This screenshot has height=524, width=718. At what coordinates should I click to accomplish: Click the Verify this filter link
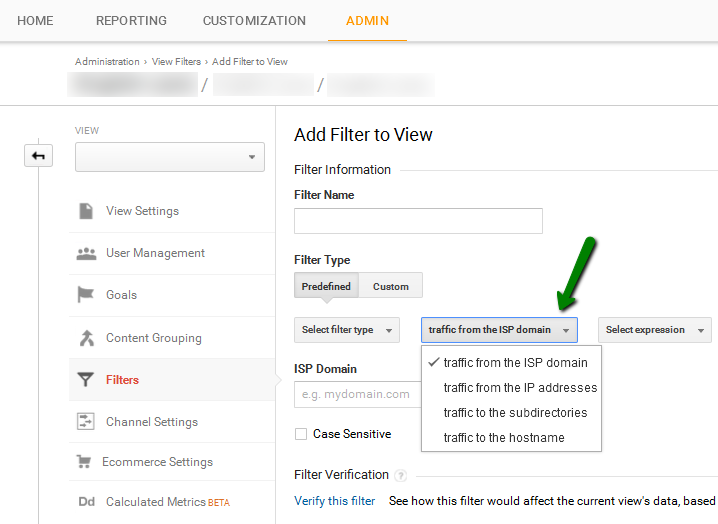tap(335, 501)
